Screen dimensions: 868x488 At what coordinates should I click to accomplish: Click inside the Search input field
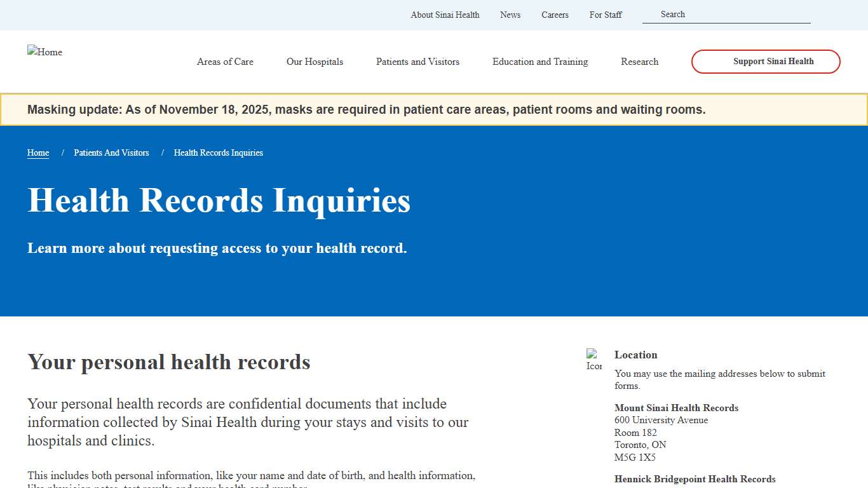(726, 14)
